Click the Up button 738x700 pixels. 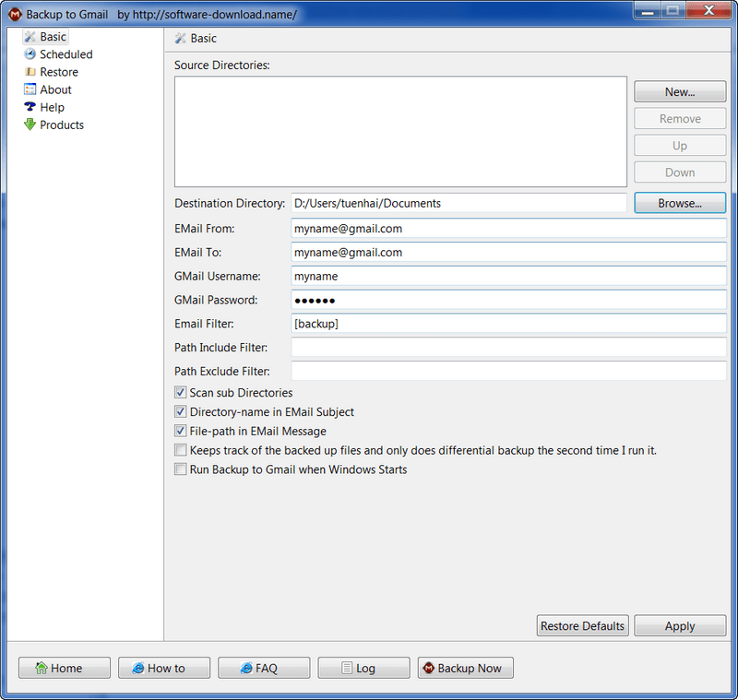tap(680, 146)
